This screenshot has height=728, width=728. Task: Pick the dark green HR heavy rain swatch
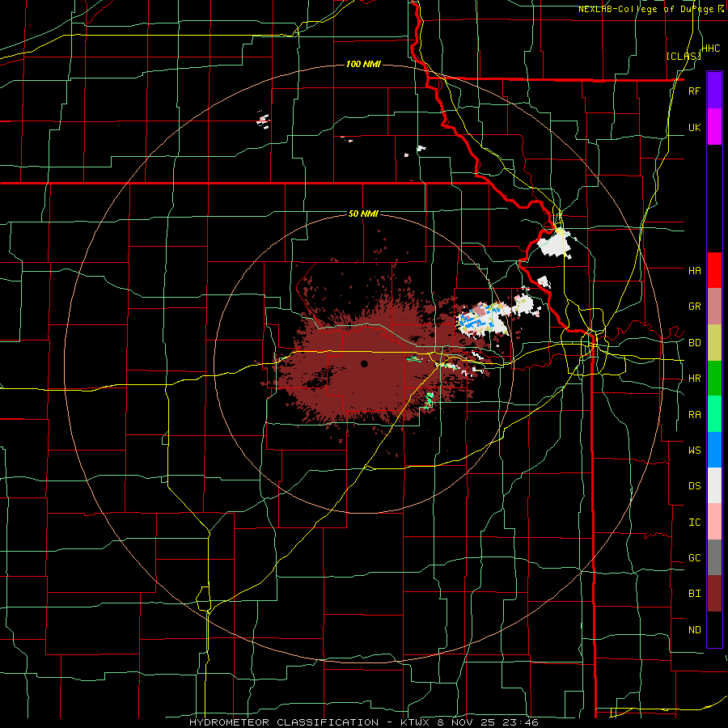(x=714, y=379)
